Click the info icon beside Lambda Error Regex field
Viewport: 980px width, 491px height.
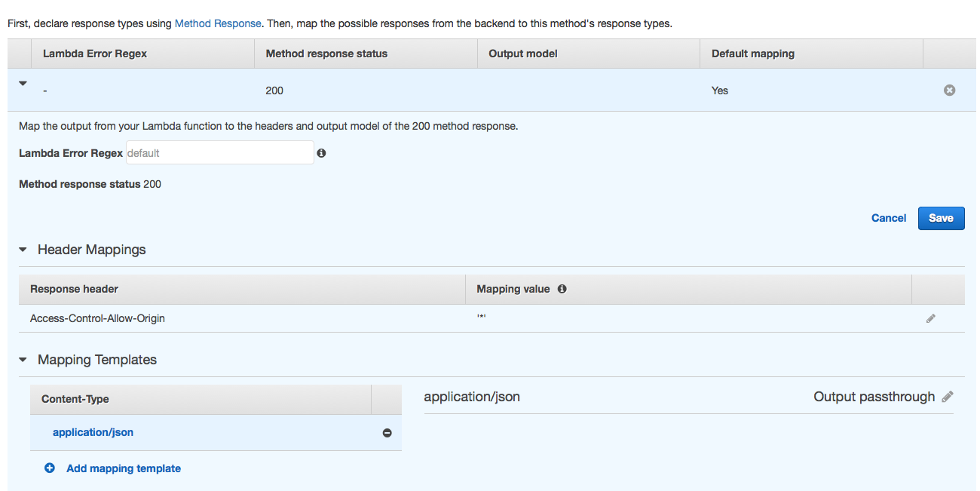(x=322, y=153)
